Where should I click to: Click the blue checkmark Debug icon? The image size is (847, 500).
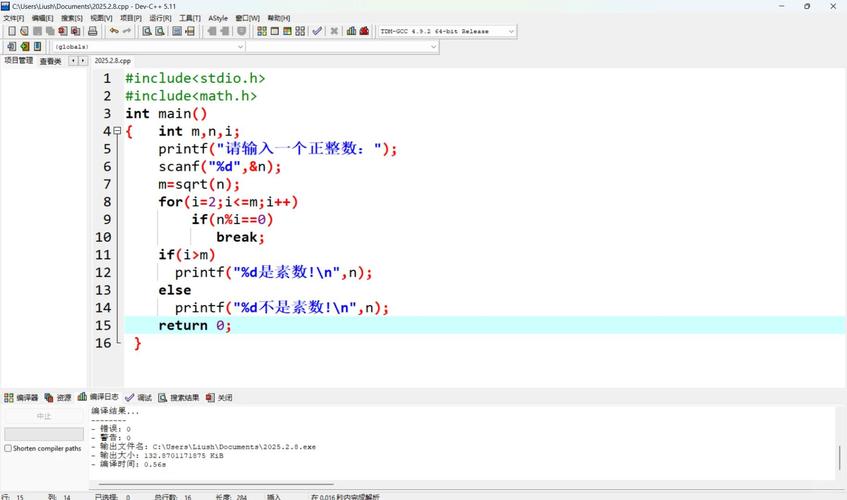[x=317, y=31]
